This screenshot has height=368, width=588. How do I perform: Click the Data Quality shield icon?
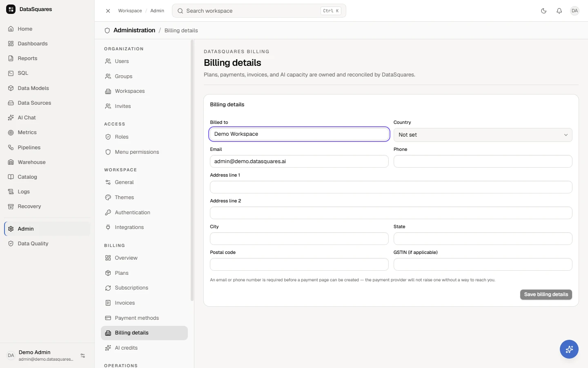pos(11,244)
